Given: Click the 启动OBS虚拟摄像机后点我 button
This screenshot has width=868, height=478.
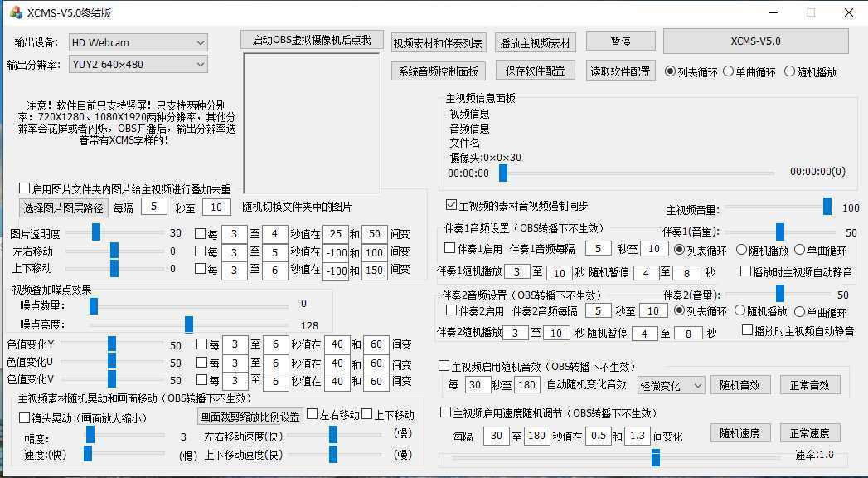Looking at the screenshot, I should click(x=310, y=39).
